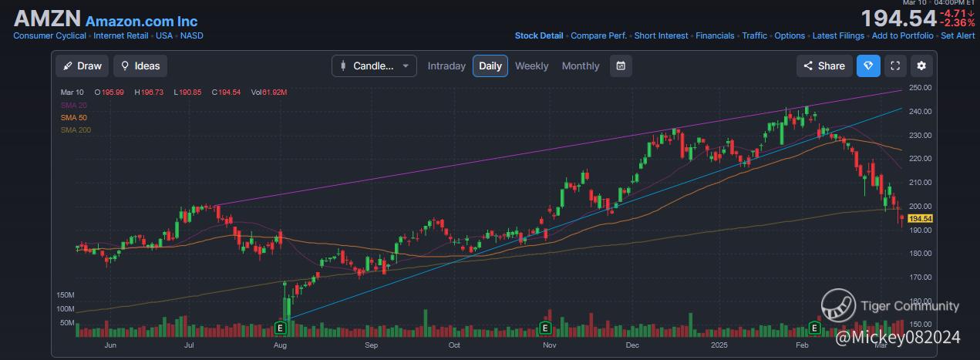Expand the Candle chart type dropdown
The width and height of the screenshot is (980, 360).
(374, 66)
